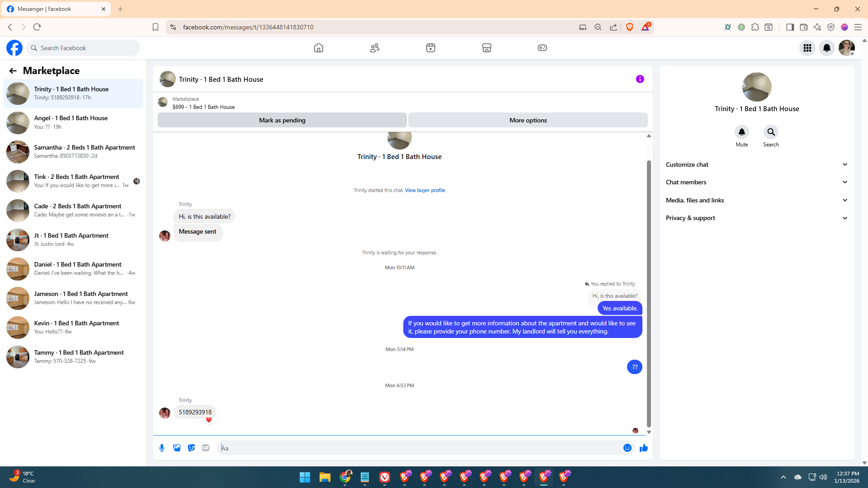Toggle the conversation information panel
The height and width of the screenshot is (488, 868).
(x=640, y=79)
